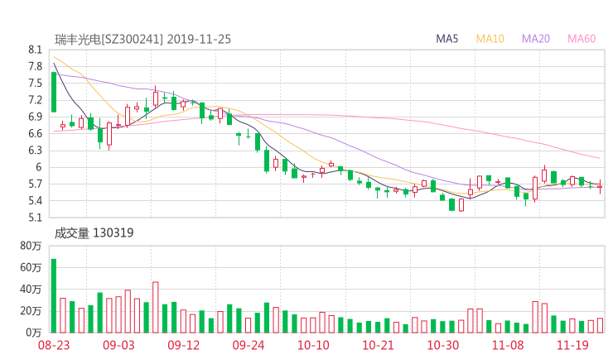Image resolution: width=613 pixels, height=364 pixels.
Task: Click the last red volume bar on the right
Action: [600, 325]
